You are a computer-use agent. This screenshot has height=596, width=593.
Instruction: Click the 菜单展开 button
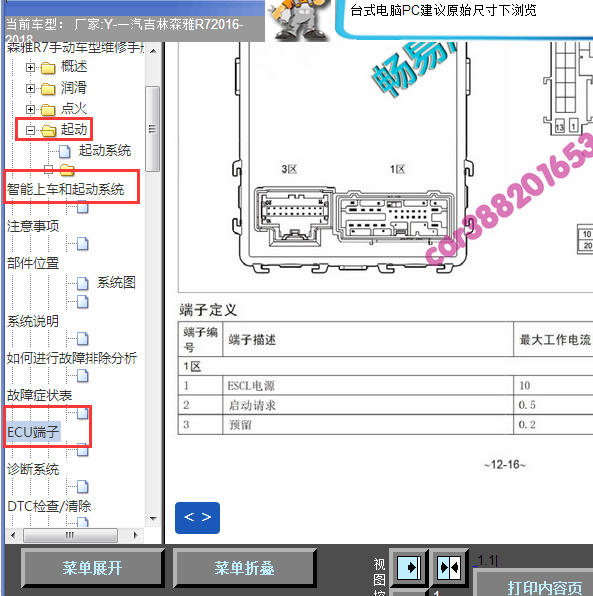[x=92, y=568]
